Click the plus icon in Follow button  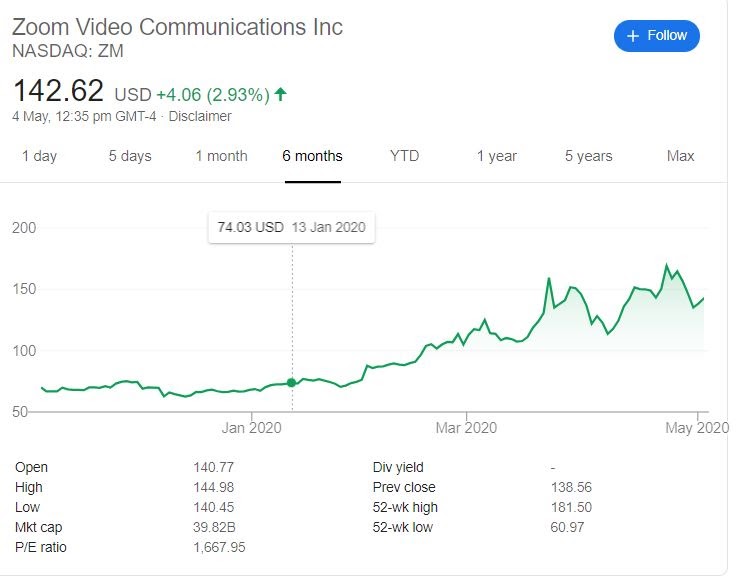[x=632, y=36]
